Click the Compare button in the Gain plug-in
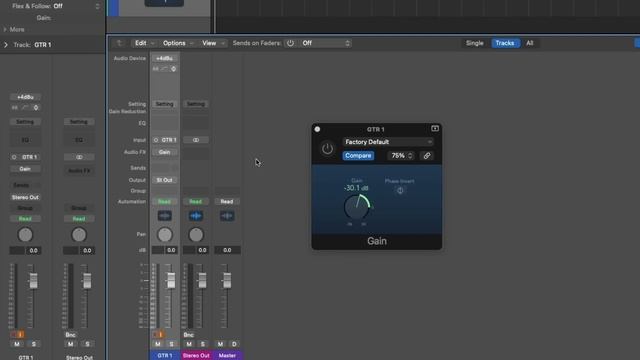 point(358,156)
